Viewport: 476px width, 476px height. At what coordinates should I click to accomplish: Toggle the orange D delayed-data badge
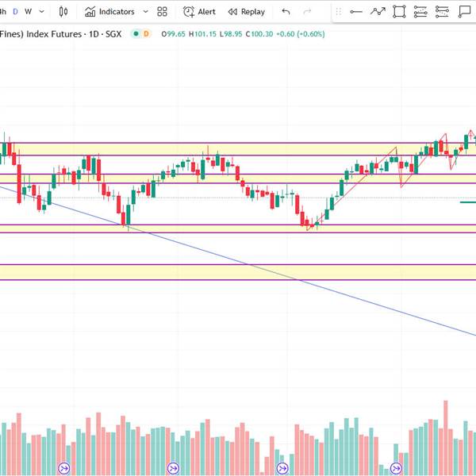[x=146, y=33]
